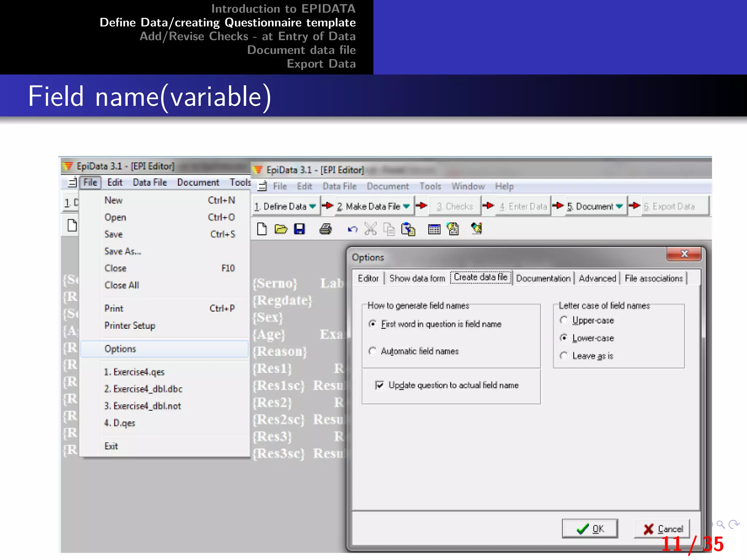
Task: Open Tools menu in right window
Action: [430, 186]
